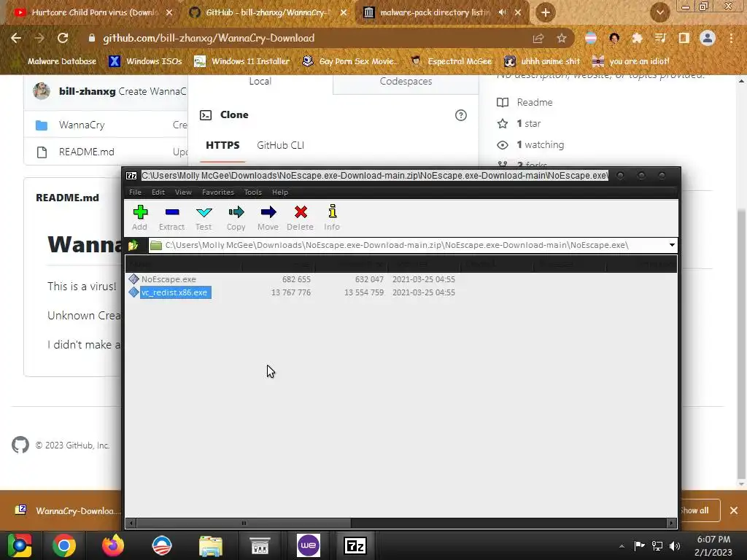This screenshot has width=747, height=560.
Task: Run the Test tool in 7-Zip
Action: (x=204, y=218)
